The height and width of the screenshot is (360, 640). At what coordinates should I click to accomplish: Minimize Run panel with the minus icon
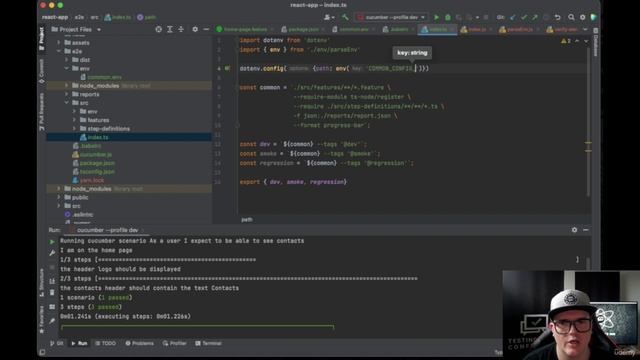click(586, 230)
